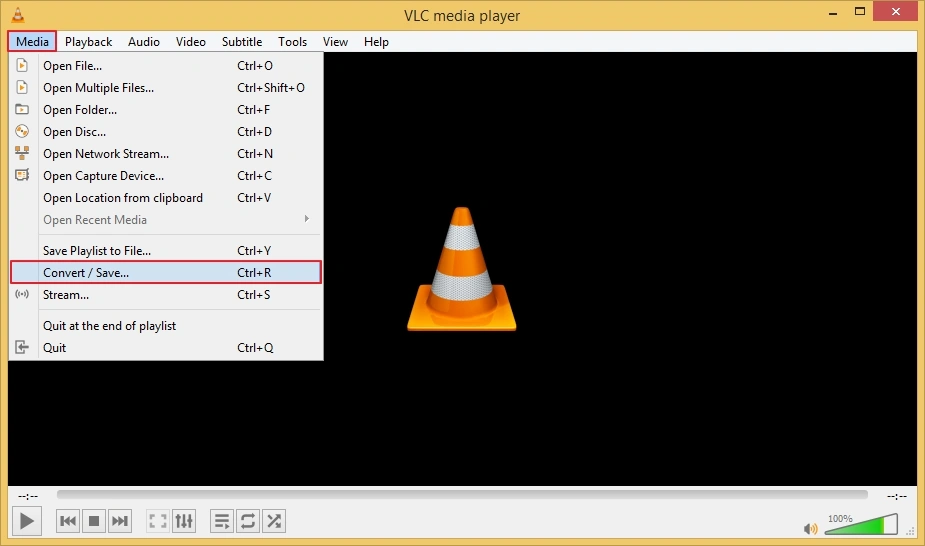Open the Help menu
Screen dimensions: 925x546
coord(376,42)
